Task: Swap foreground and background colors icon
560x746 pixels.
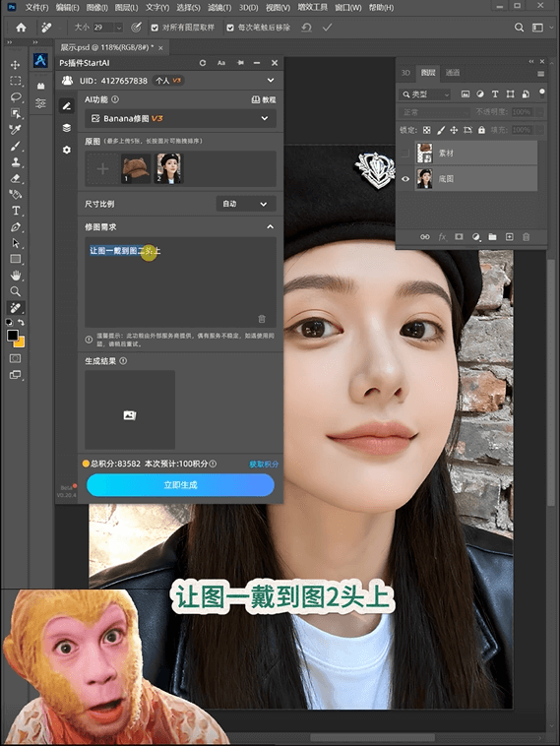Action: [21, 323]
